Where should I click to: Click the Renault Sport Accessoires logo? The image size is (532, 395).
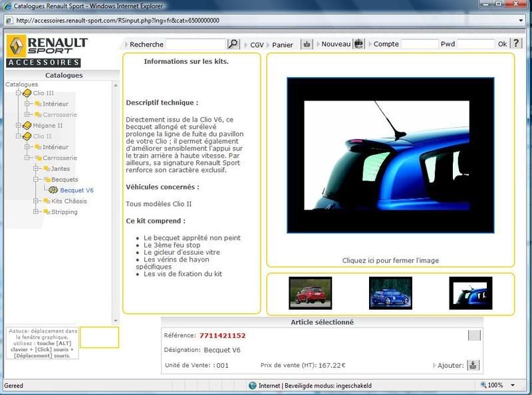pyautogui.click(x=47, y=51)
